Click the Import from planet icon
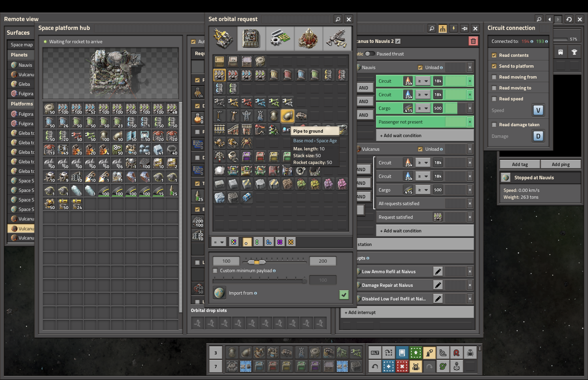The width and height of the screenshot is (588, 380). pos(219,293)
